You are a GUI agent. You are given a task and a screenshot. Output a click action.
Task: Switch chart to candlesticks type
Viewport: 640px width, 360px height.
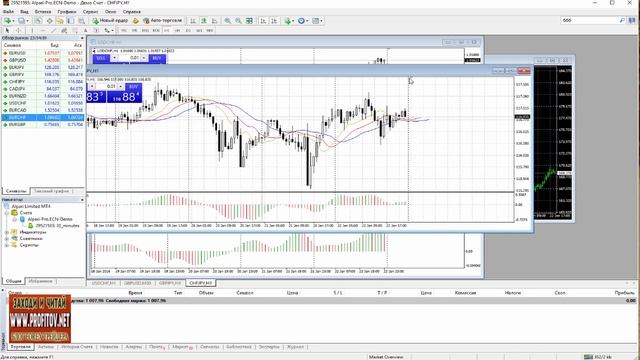204,20
